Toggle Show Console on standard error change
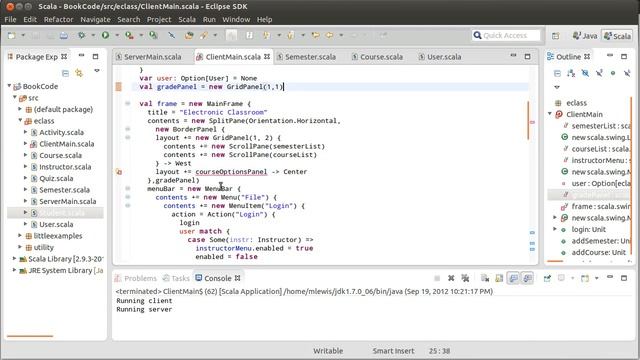The height and width of the screenshot is (360, 640). point(527,278)
